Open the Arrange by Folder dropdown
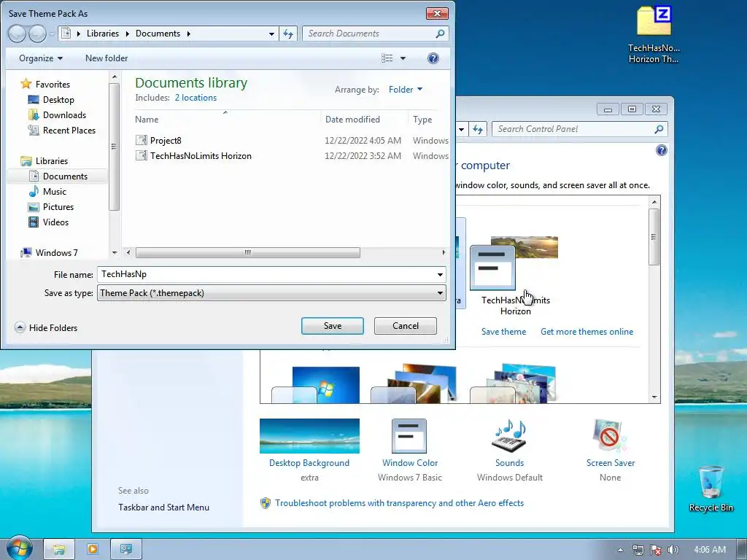Screen dimensions: 747x560 406,90
